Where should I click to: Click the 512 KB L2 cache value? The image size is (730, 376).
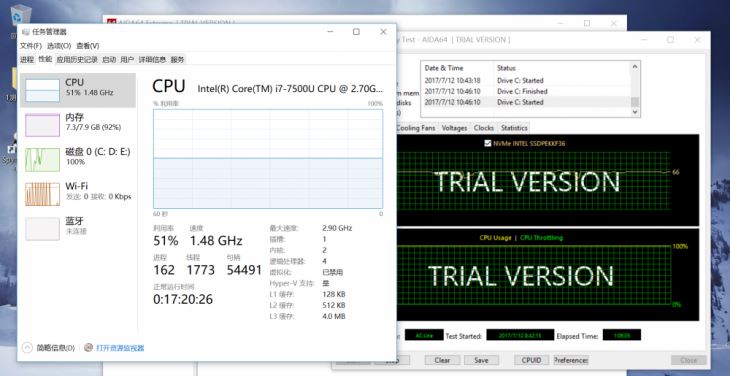click(334, 305)
